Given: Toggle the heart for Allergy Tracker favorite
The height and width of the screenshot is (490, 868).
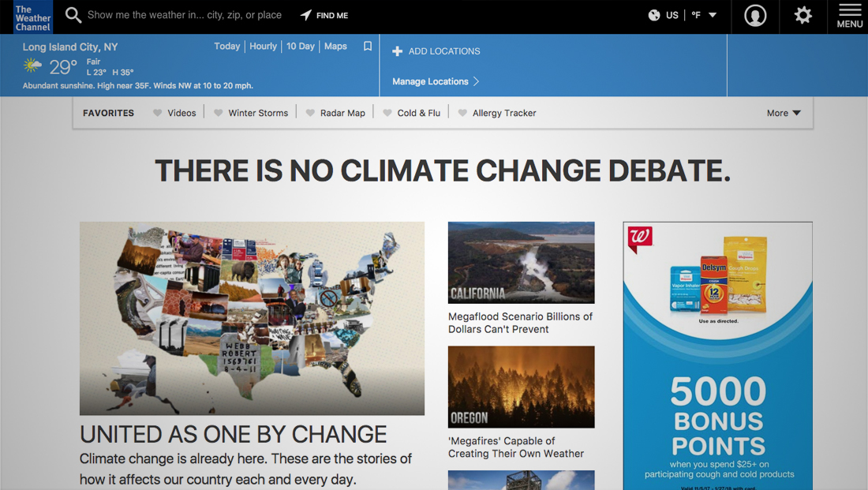Looking at the screenshot, I should click(462, 113).
